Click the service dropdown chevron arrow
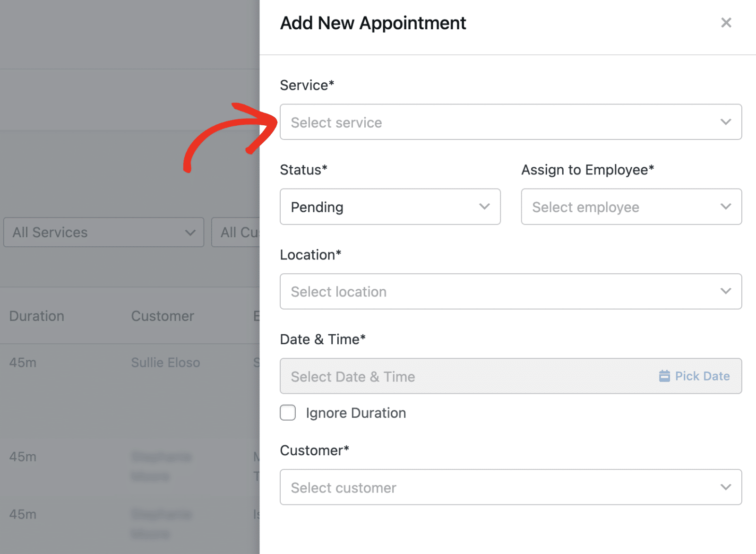Screen dimensions: 756x554 [726, 122]
